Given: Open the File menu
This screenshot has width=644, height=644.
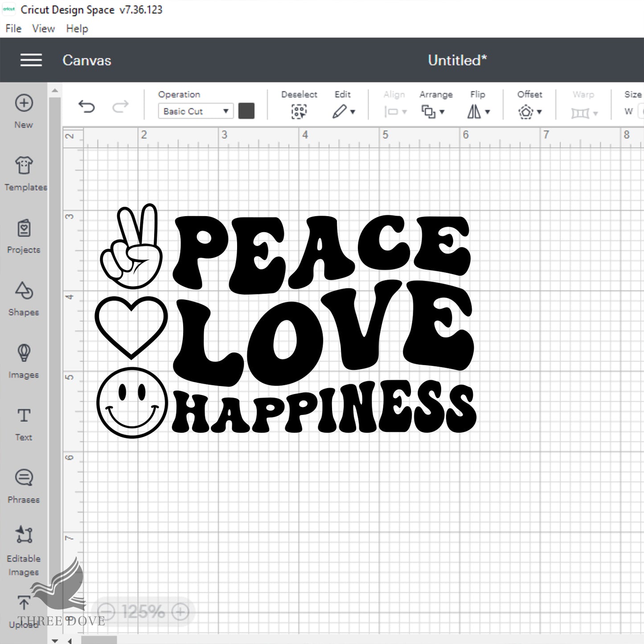Looking at the screenshot, I should click(13, 29).
